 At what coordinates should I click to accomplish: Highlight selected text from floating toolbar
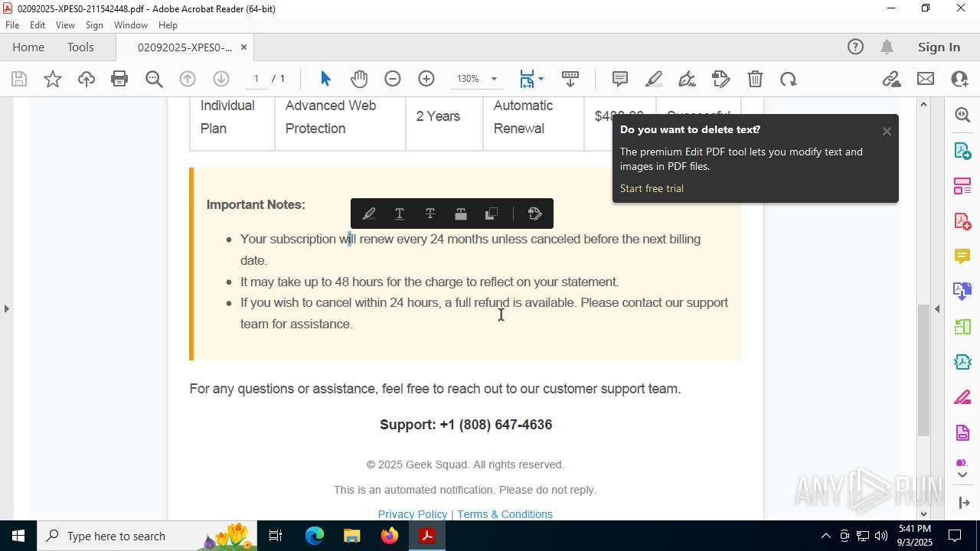369,214
